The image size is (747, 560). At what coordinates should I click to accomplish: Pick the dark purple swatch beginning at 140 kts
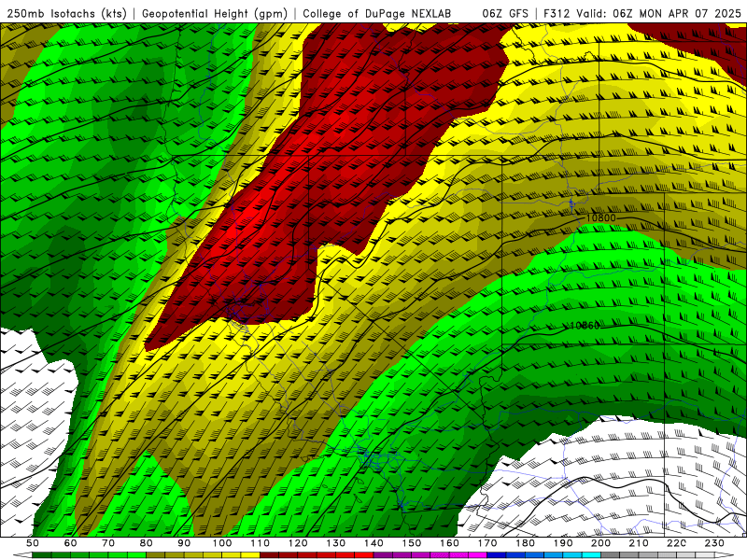pos(383,554)
